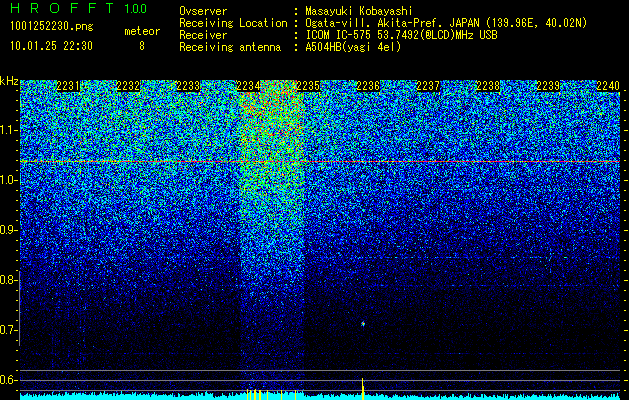Viewport: 629px width, 400px height.
Task: Click the 2238 time marker
Action: click(x=488, y=86)
